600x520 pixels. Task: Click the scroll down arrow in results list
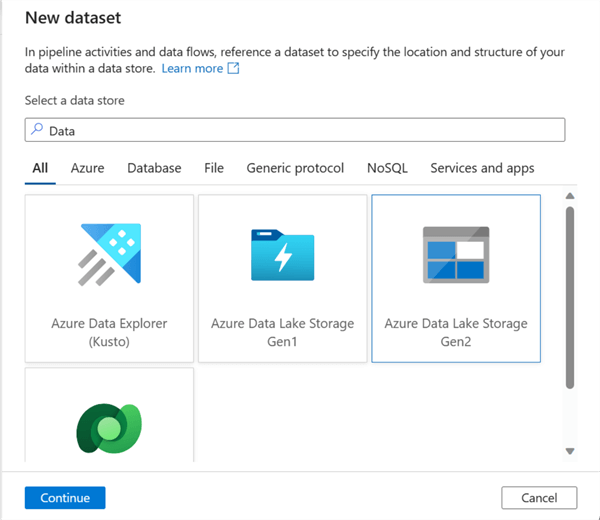[x=570, y=451]
